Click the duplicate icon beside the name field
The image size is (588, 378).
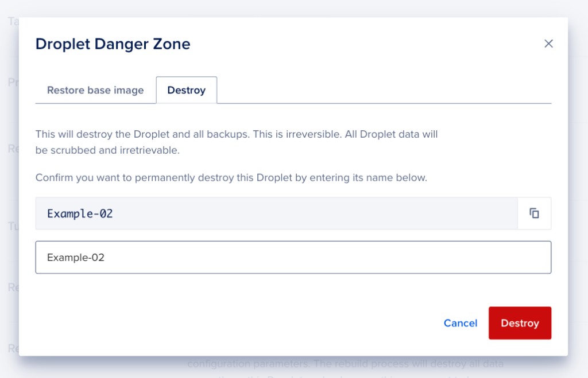pyautogui.click(x=534, y=213)
